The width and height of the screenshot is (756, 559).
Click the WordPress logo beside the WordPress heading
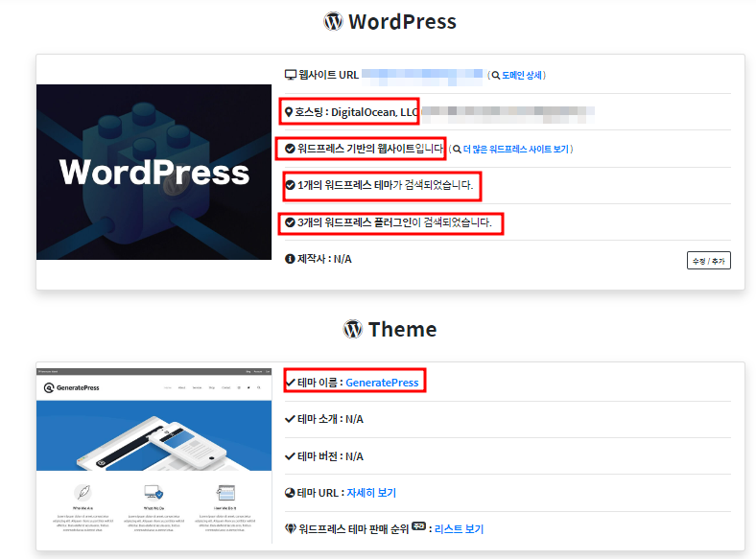333,21
